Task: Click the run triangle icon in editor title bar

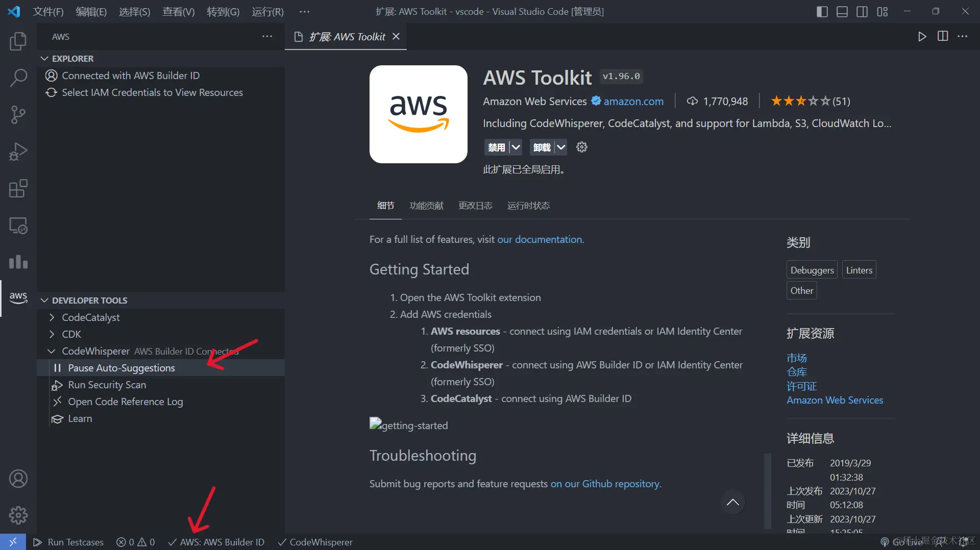Action: pos(922,36)
